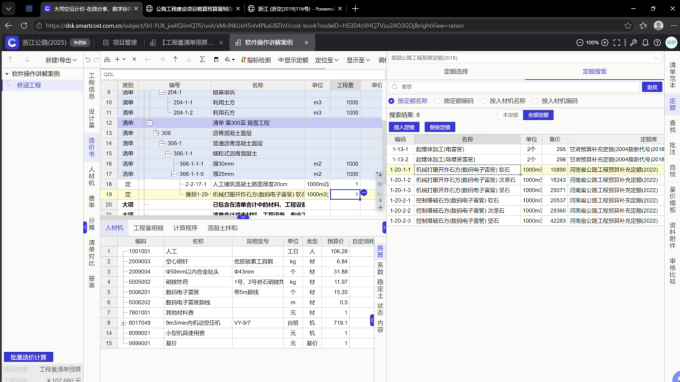Click the 指标检测 toolbar item
This screenshot has width=680, height=382.
point(256,60)
